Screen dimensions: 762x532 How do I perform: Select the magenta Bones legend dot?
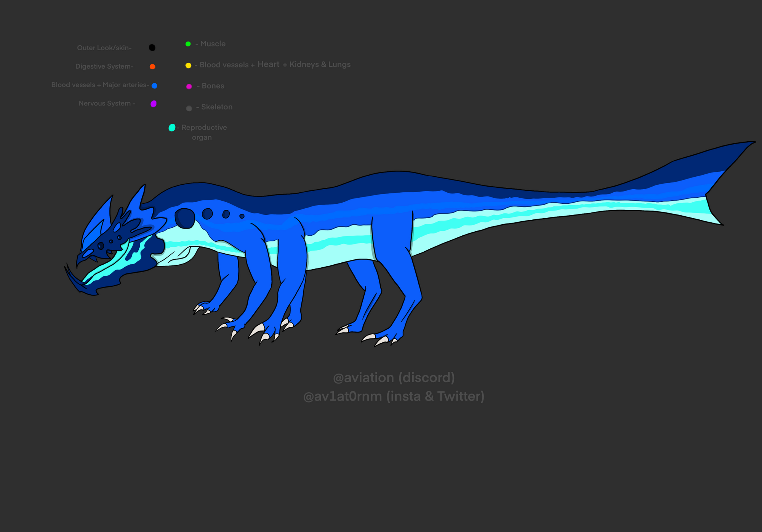click(x=189, y=86)
